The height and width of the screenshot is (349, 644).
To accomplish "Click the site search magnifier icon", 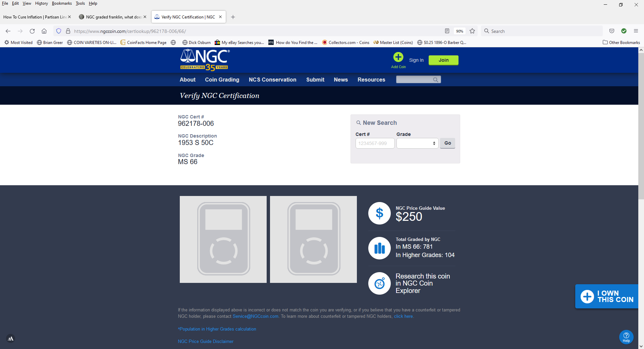I will [435, 80].
